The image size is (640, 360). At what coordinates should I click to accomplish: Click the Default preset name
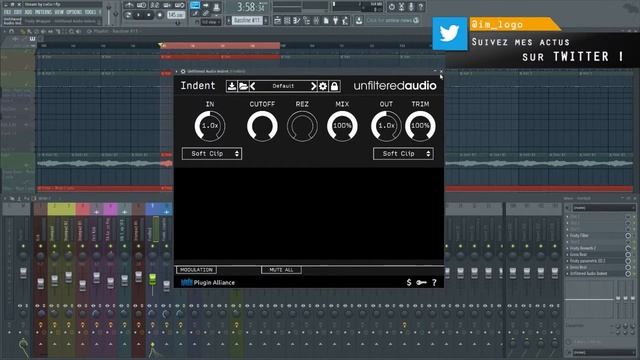point(283,86)
